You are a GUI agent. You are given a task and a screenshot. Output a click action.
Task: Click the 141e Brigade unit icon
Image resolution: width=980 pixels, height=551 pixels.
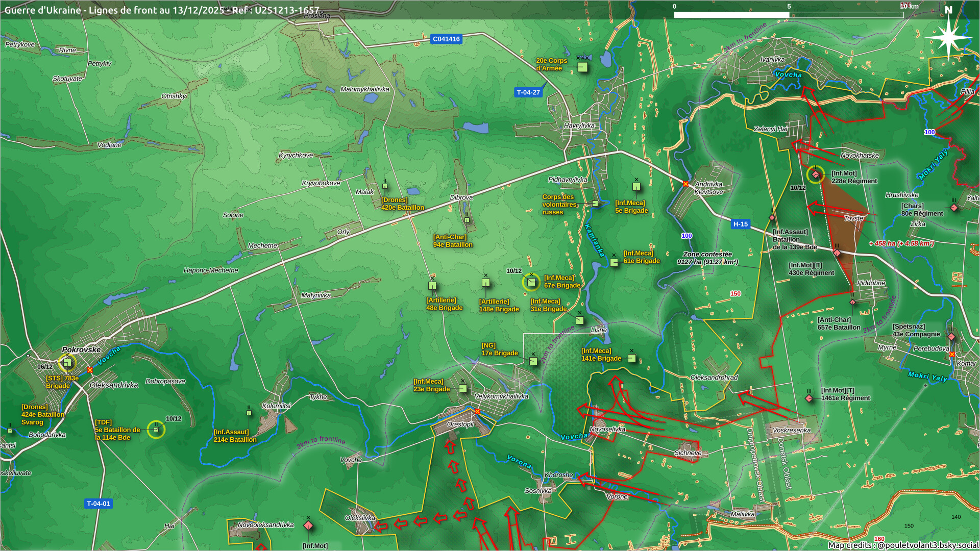631,358
